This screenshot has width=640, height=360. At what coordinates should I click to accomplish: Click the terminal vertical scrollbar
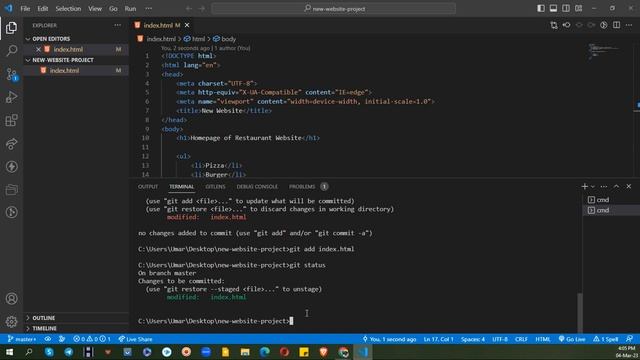click(x=580, y=312)
